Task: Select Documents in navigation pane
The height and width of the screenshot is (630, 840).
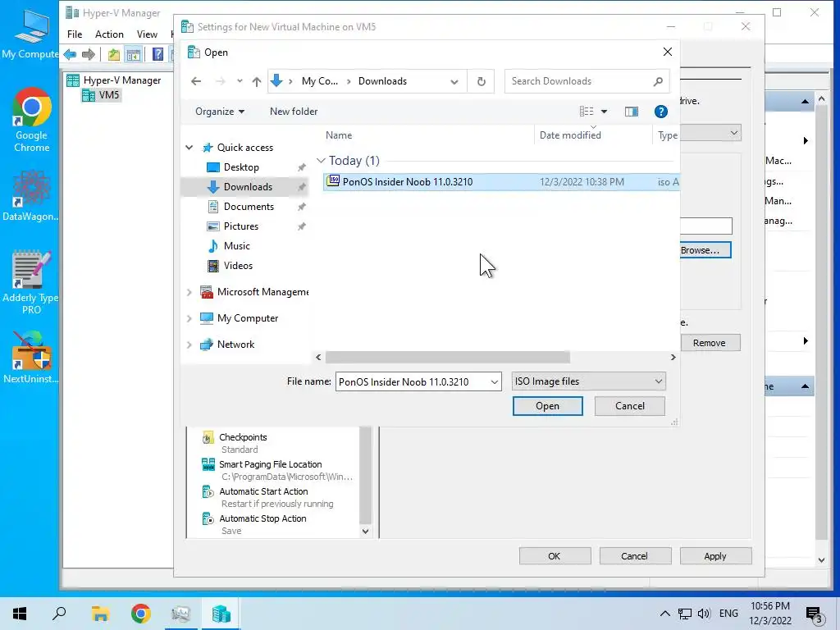Action: tap(249, 207)
